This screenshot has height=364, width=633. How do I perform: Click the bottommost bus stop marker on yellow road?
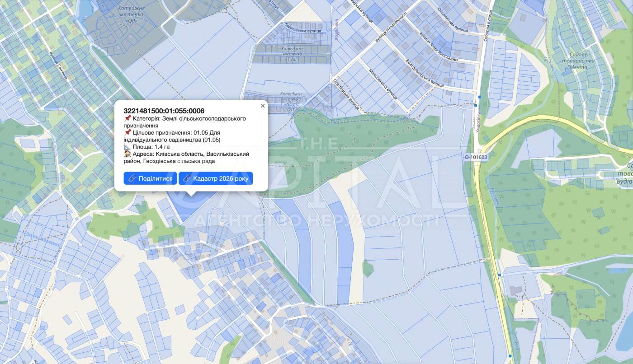pos(510,355)
